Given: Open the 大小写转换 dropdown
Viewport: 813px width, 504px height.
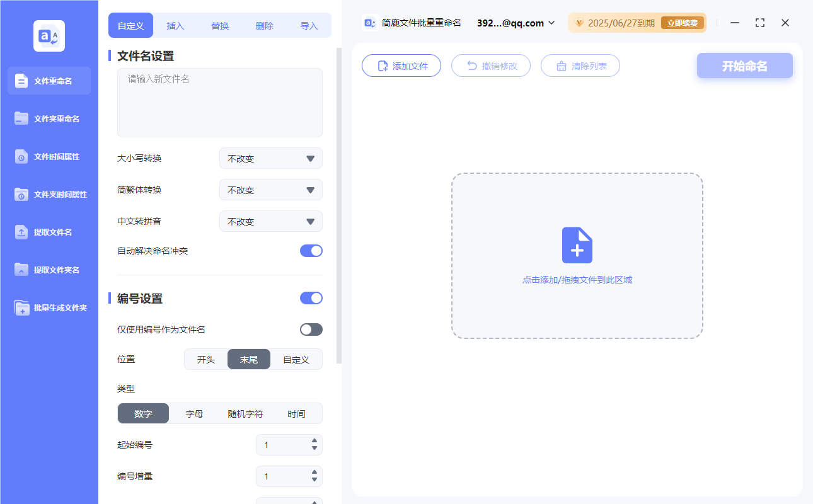Looking at the screenshot, I should [x=270, y=158].
